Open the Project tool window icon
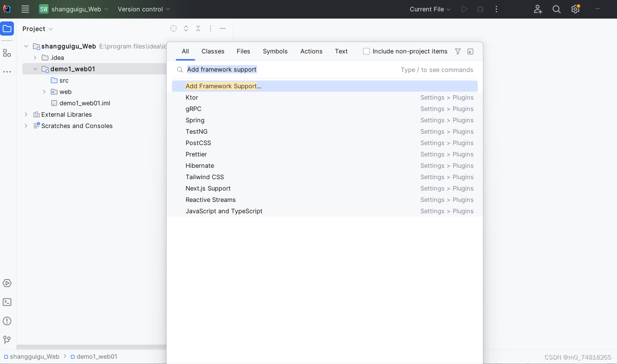Image resolution: width=617 pixels, height=364 pixels. tap(7, 29)
